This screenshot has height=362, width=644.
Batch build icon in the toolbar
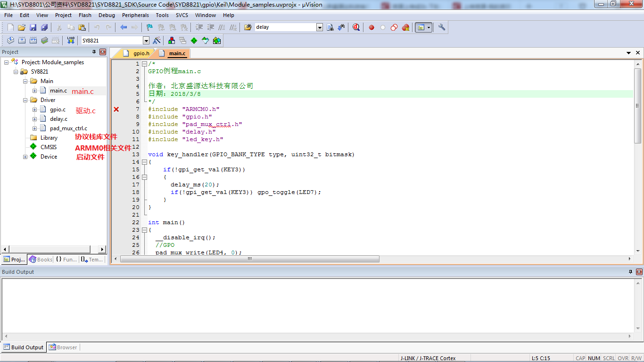pyautogui.click(x=44, y=41)
